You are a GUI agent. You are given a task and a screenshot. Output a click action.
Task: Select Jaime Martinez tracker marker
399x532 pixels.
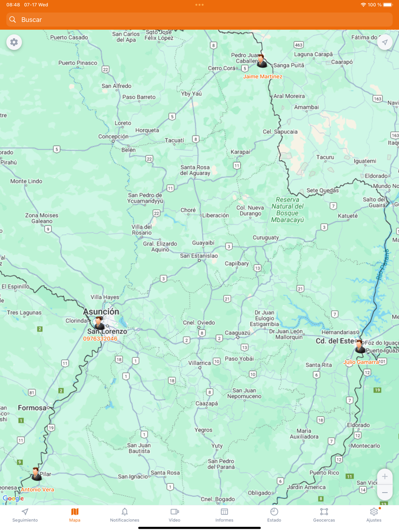pyautogui.click(x=261, y=61)
